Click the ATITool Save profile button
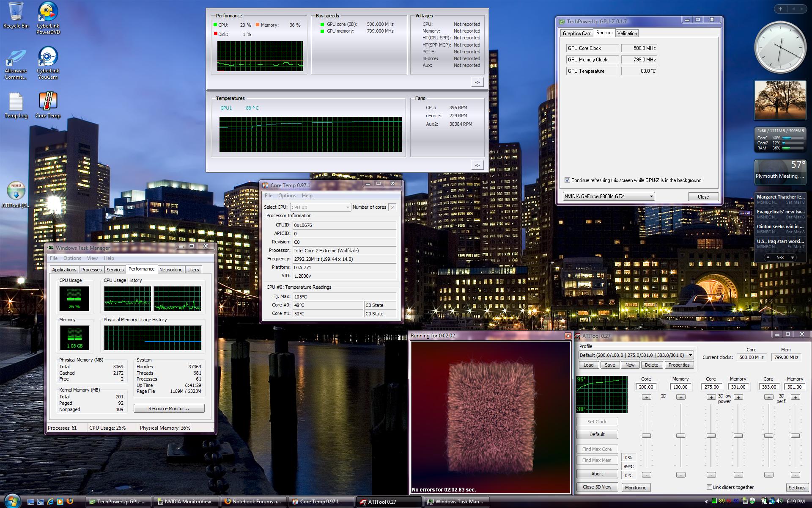This screenshot has width=812, height=508. [x=610, y=365]
